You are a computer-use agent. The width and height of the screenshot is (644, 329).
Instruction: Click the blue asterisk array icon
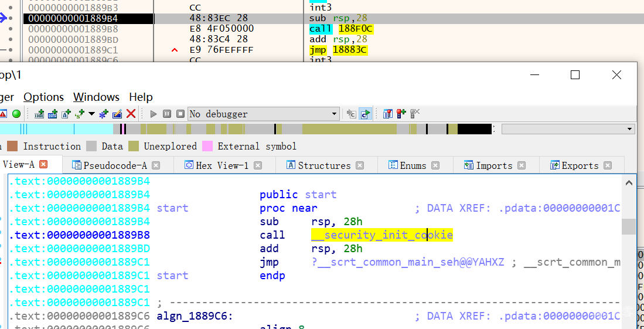pyautogui.click(x=104, y=114)
